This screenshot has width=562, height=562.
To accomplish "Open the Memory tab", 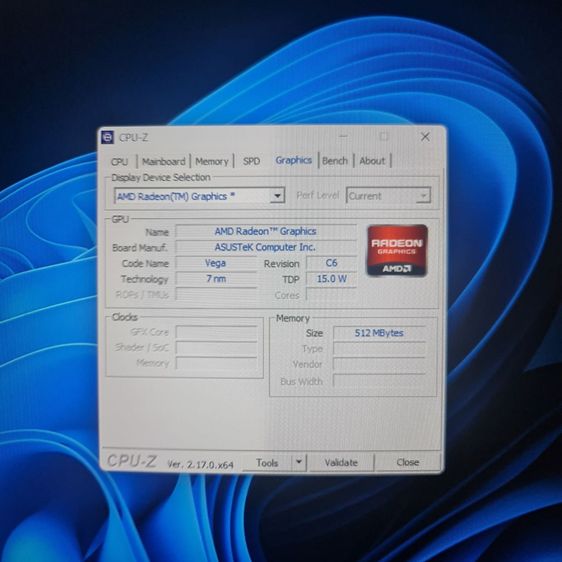I will 211,162.
